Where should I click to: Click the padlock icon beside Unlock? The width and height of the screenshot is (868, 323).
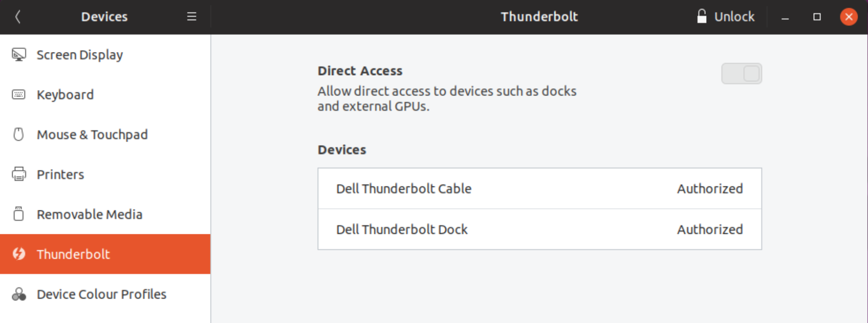(x=702, y=16)
